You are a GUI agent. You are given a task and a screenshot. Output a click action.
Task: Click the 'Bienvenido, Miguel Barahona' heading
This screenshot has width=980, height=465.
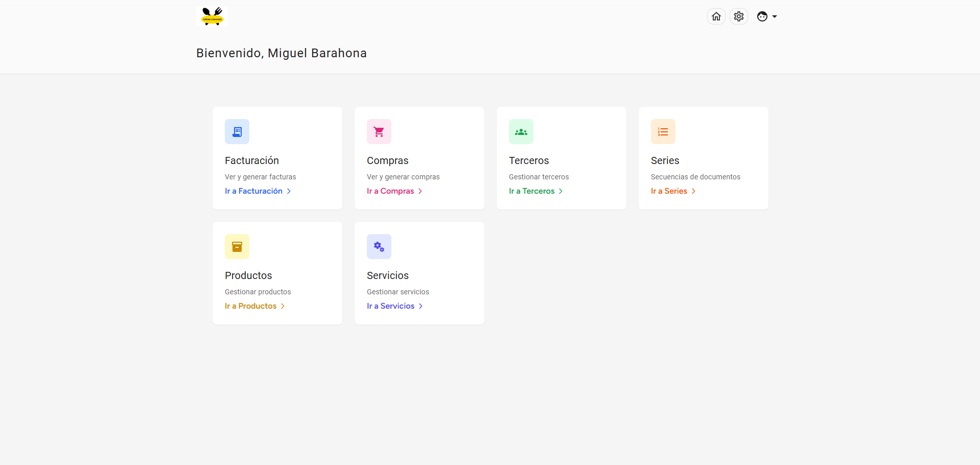(282, 53)
